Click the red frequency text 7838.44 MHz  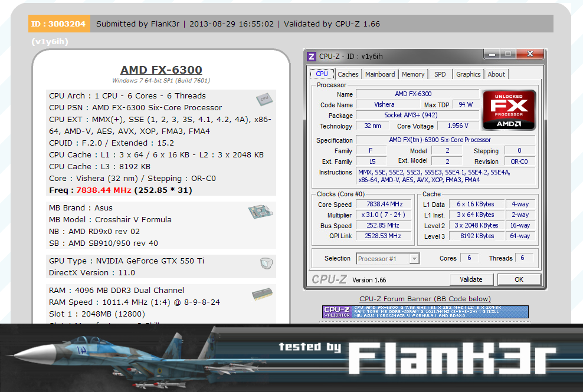tap(104, 190)
